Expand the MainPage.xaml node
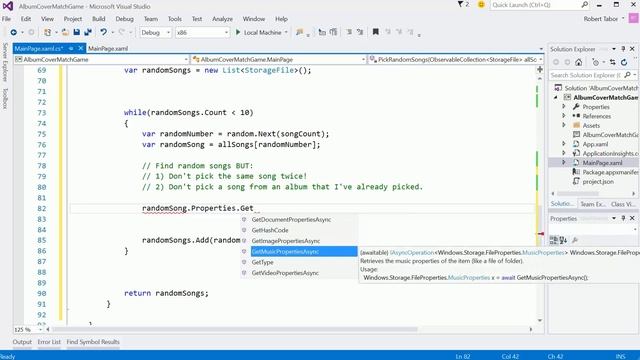The height and width of the screenshot is (360, 640). coord(564,162)
